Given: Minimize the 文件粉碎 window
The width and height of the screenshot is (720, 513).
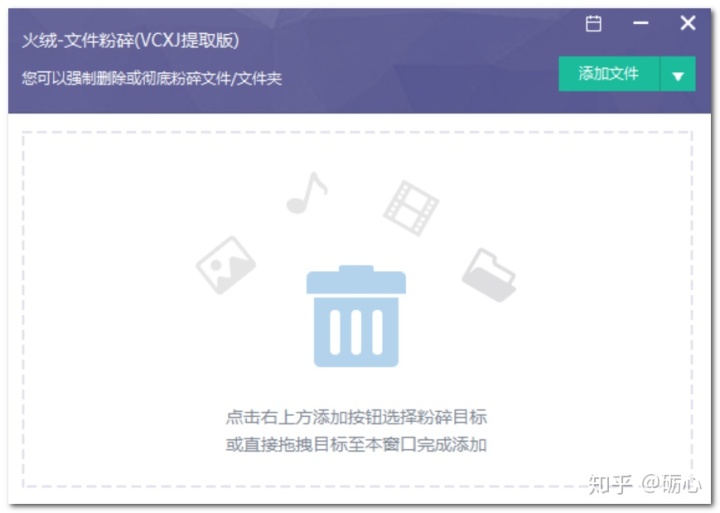Looking at the screenshot, I should (641, 23).
